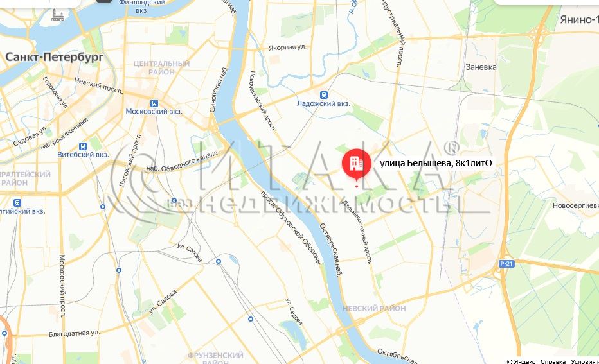Screen dimensions: 599x364
Task: Click the red building marker pin
Action: point(357,165)
